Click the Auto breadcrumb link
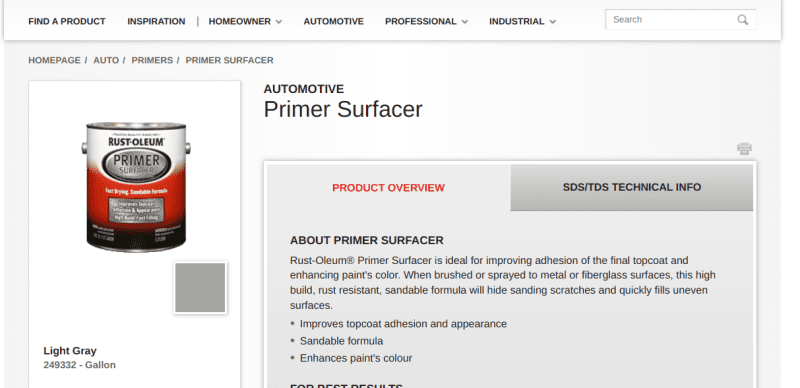 pyautogui.click(x=106, y=60)
